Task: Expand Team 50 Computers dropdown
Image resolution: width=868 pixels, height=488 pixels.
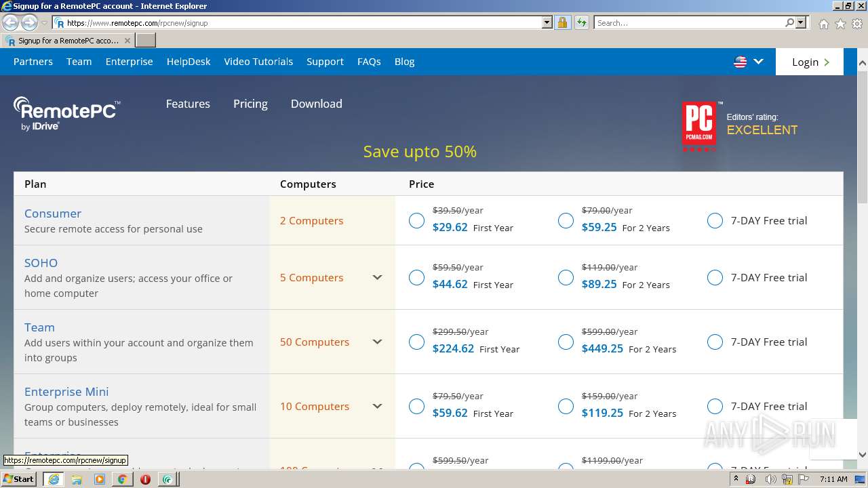Action: click(378, 342)
